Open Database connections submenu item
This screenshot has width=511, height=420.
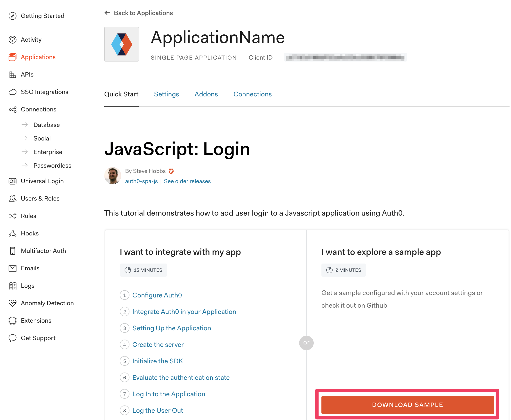point(47,125)
